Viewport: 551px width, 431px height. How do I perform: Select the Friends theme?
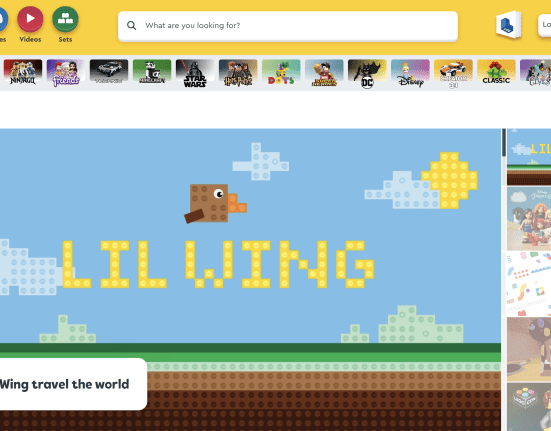click(x=66, y=73)
